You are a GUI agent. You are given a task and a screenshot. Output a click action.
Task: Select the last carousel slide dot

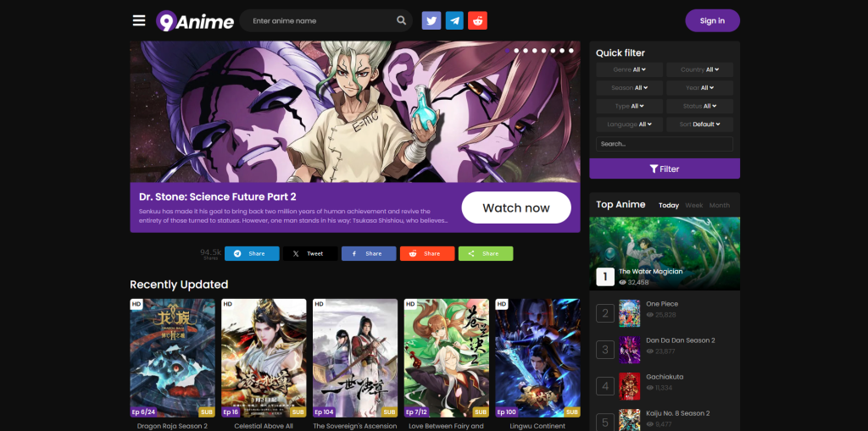[570, 51]
